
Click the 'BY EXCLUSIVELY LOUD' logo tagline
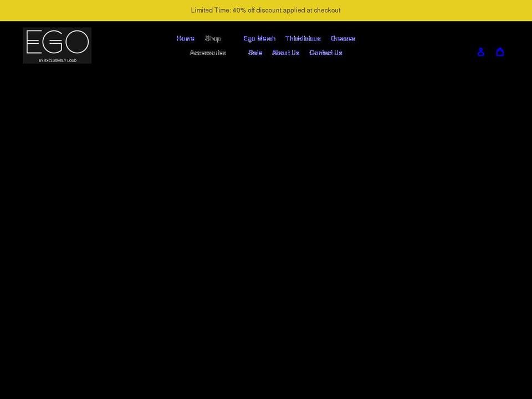click(x=57, y=60)
